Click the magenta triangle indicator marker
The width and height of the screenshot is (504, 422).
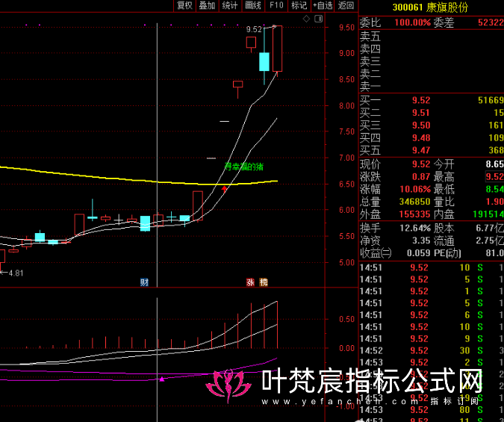(162, 379)
